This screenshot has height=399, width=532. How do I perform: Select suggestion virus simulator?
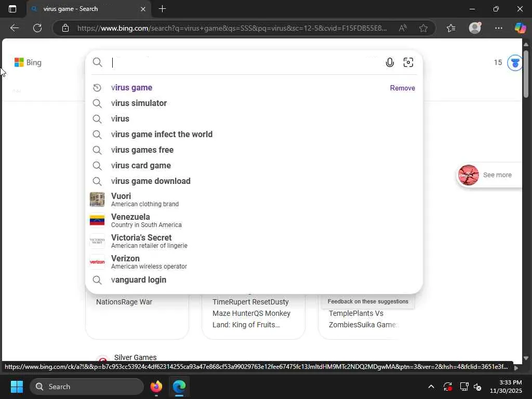click(139, 103)
